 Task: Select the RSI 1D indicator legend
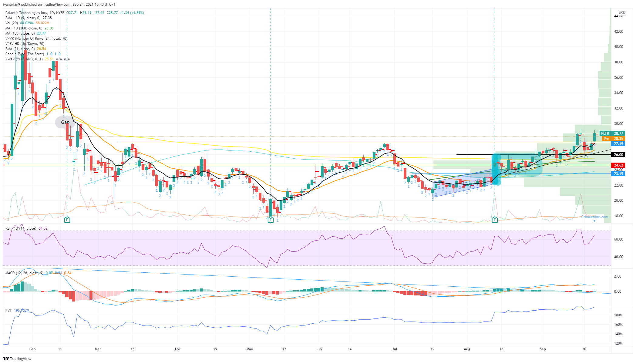pos(26,228)
